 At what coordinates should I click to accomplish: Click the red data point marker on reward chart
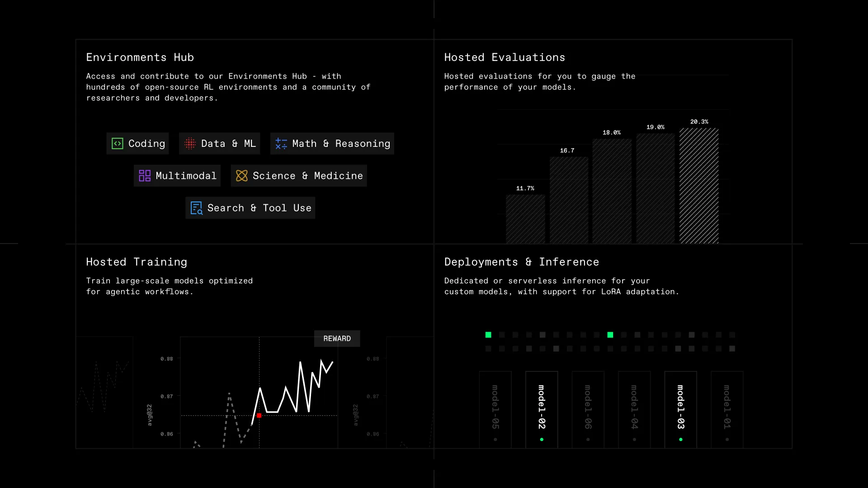tap(259, 415)
